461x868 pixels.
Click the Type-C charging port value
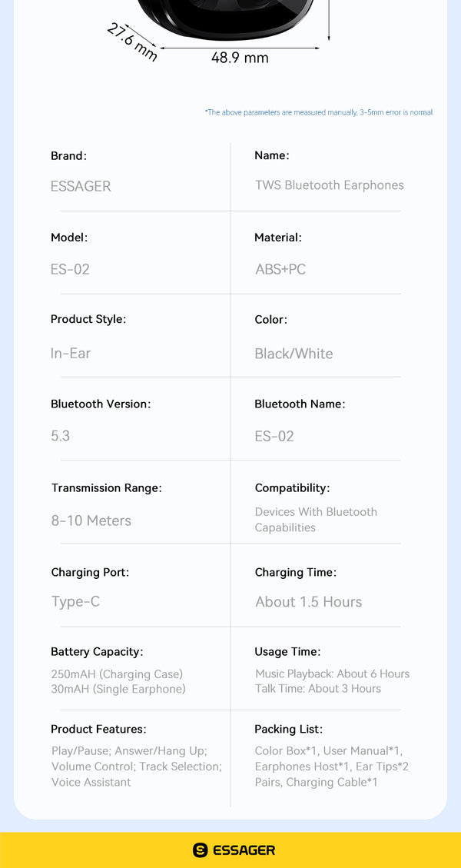pos(75,602)
